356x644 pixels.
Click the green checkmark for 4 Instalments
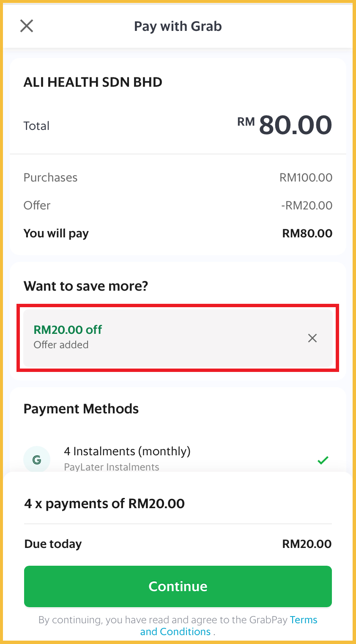point(323,460)
